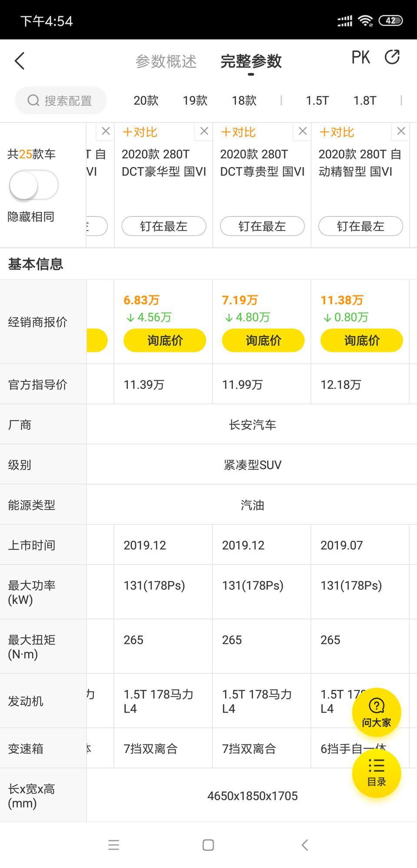The image size is (417, 868).
Task: Tap the 基本信息 section header
Action: (36, 264)
